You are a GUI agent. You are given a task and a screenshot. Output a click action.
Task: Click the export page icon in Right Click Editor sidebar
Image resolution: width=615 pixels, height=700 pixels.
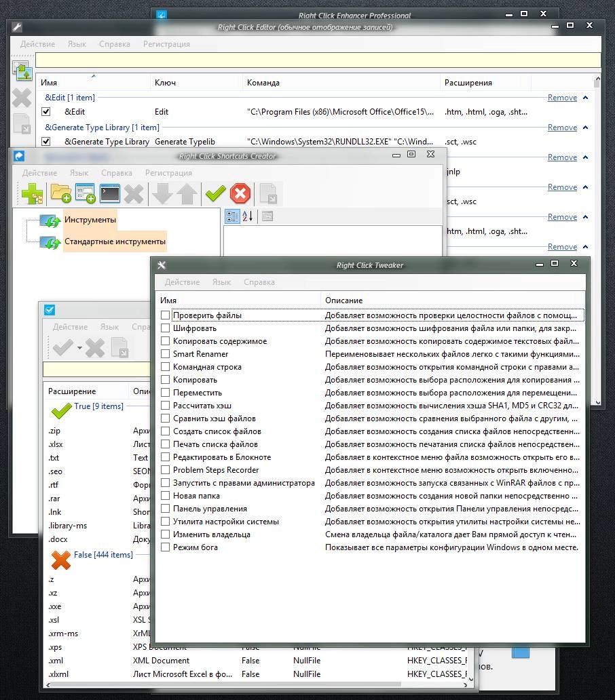tap(22, 124)
